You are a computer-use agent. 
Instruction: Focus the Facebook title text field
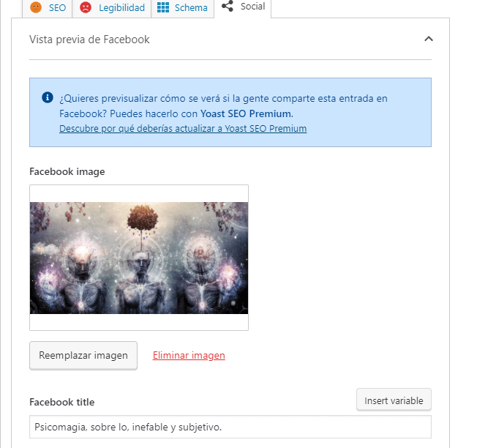(x=230, y=427)
